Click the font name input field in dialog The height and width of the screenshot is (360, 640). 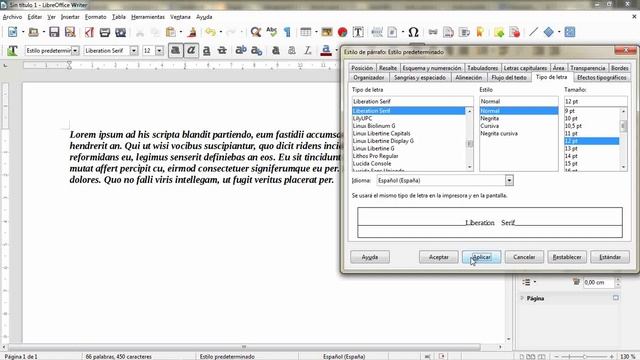pyautogui.click(x=412, y=101)
